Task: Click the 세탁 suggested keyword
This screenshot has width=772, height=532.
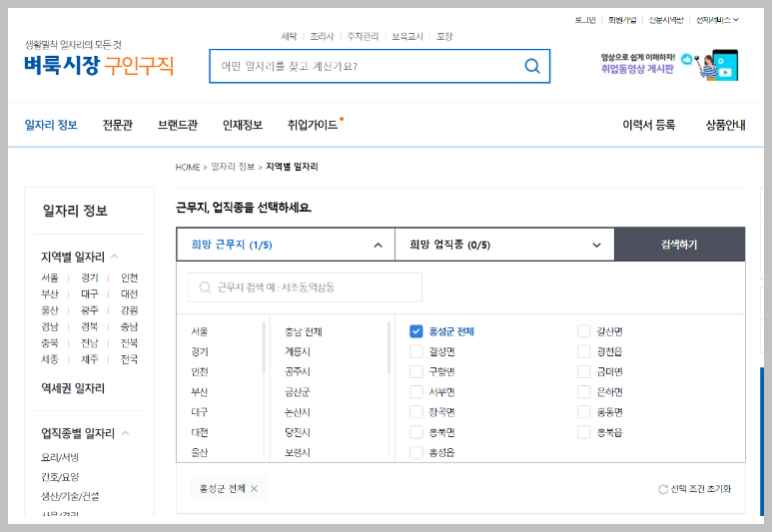Action: click(x=289, y=36)
